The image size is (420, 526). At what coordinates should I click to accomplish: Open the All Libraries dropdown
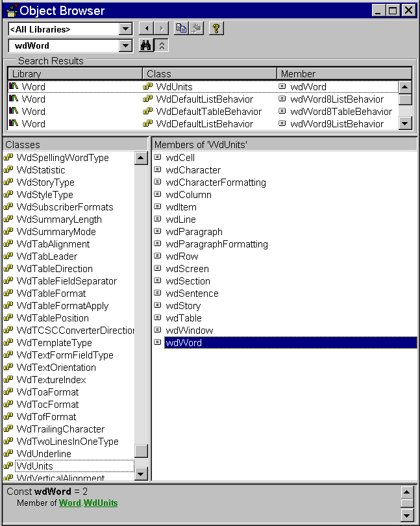pyautogui.click(x=125, y=29)
